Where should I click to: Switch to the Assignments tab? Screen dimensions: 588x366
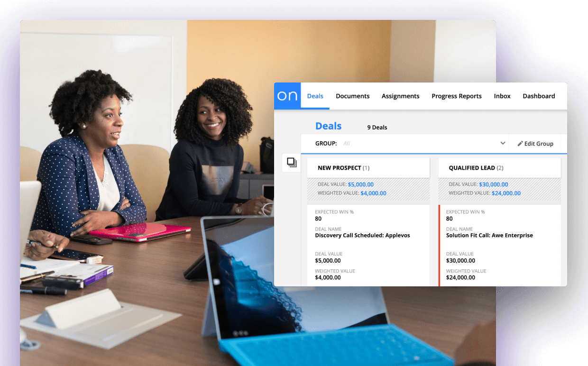click(x=400, y=96)
